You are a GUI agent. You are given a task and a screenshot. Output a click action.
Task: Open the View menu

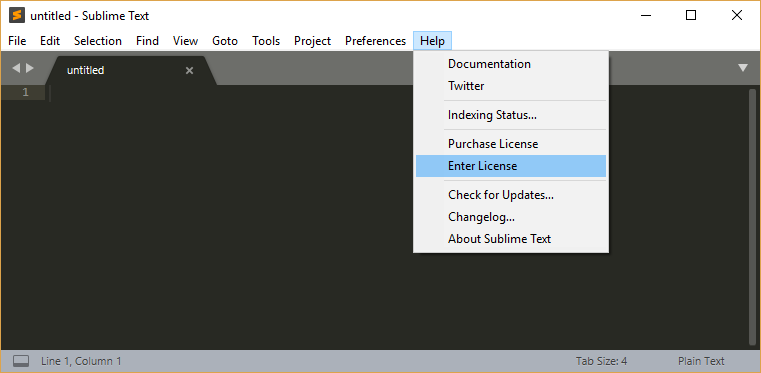[185, 41]
